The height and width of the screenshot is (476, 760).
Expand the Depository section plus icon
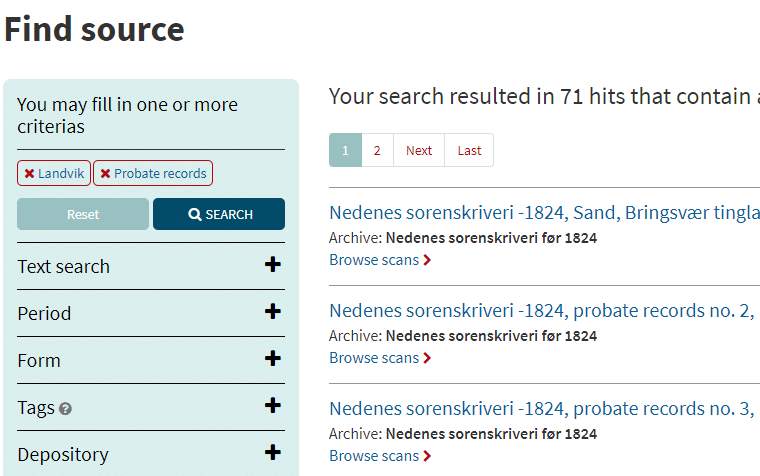point(272,452)
